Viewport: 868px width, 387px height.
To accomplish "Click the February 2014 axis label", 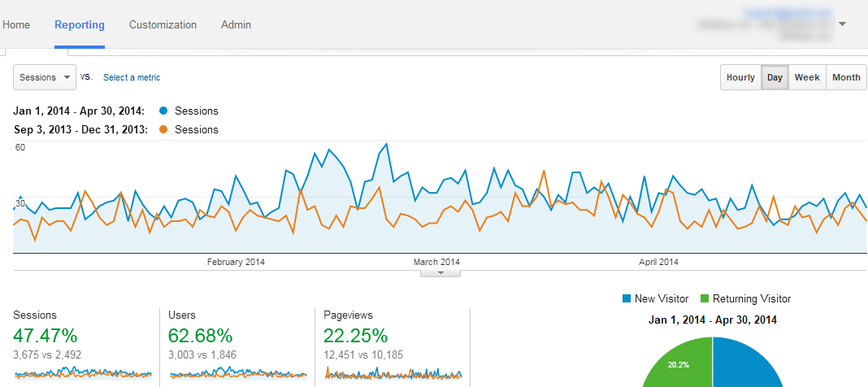I will click(x=236, y=262).
